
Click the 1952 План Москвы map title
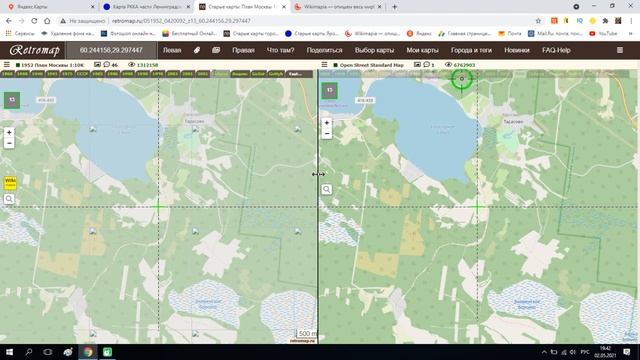tap(52, 65)
